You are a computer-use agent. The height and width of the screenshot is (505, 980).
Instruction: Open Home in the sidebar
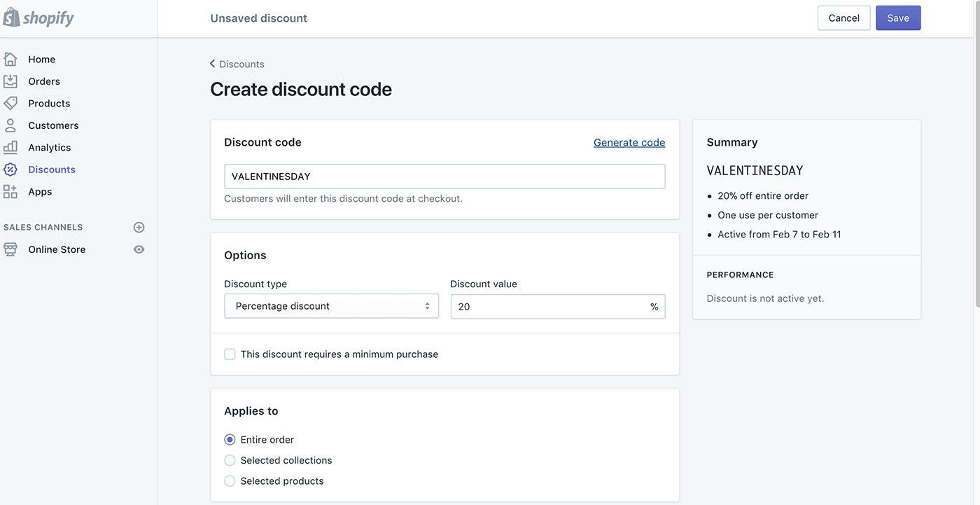click(42, 60)
